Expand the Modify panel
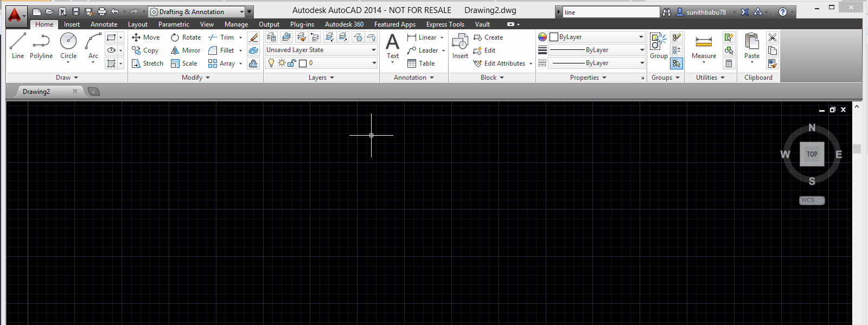 (196, 78)
